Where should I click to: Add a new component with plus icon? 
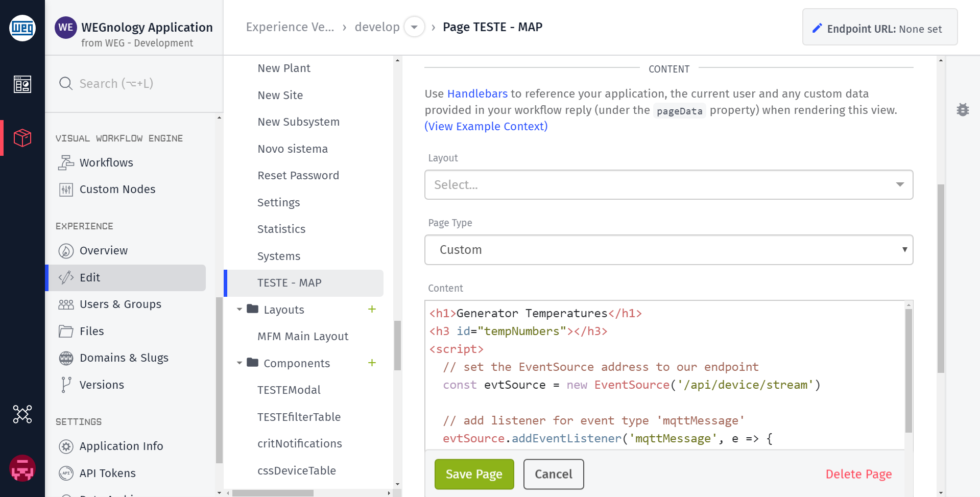click(x=372, y=363)
